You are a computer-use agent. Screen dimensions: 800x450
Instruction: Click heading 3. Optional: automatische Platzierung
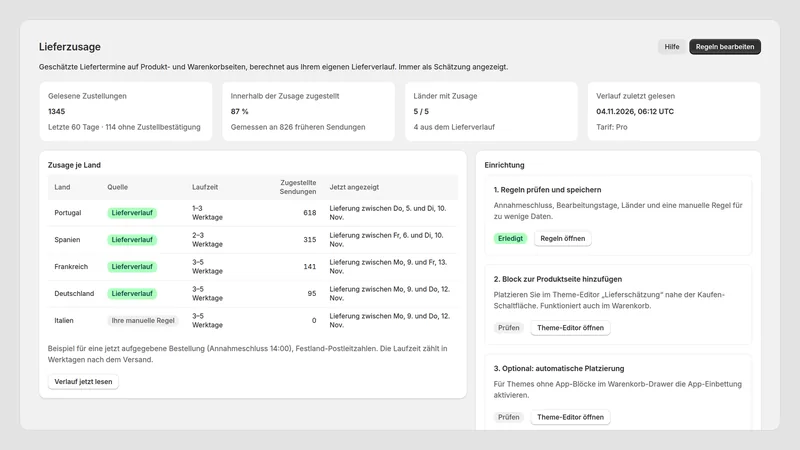pyautogui.click(x=559, y=368)
